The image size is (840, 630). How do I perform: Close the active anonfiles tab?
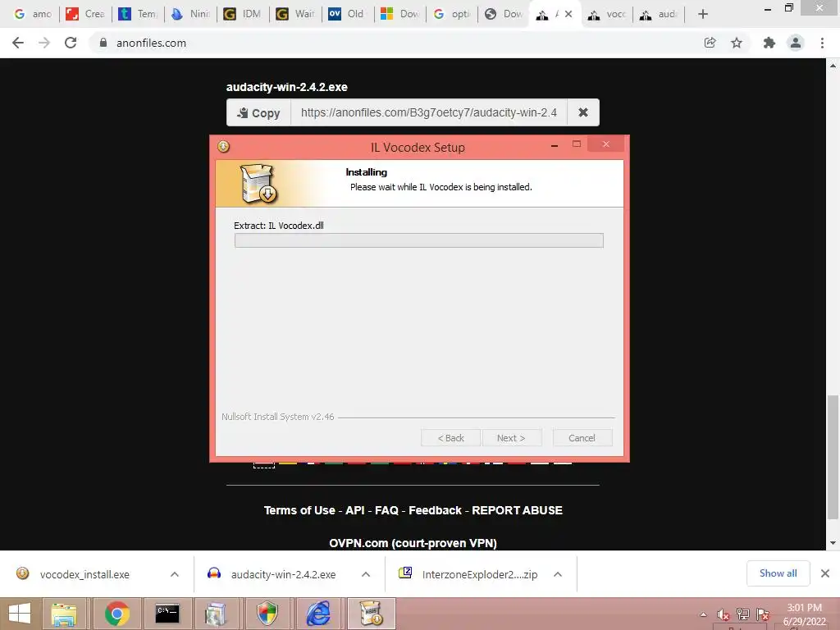tap(568, 15)
